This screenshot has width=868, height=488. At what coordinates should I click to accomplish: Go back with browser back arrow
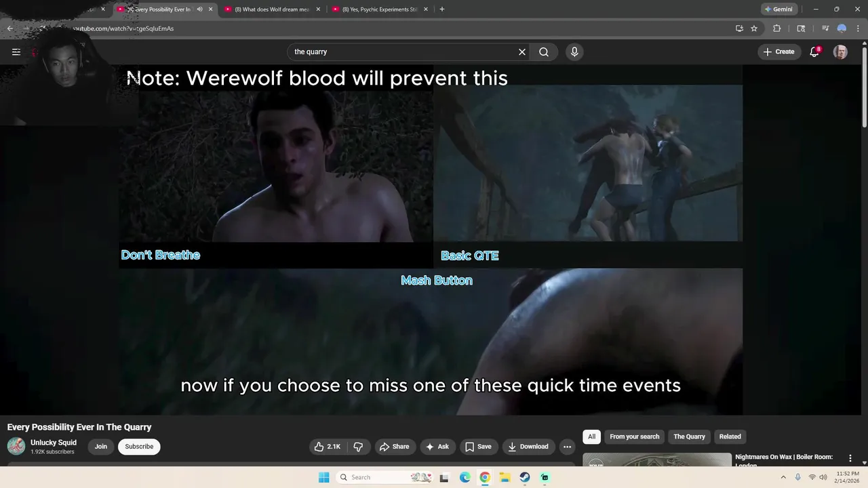pos(10,28)
